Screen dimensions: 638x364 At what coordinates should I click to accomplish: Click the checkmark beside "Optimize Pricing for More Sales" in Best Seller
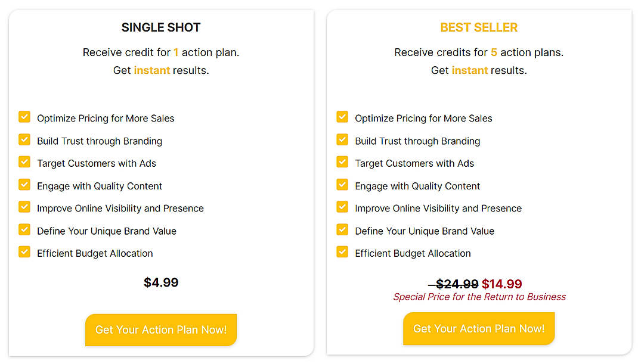[x=342, y=117]
